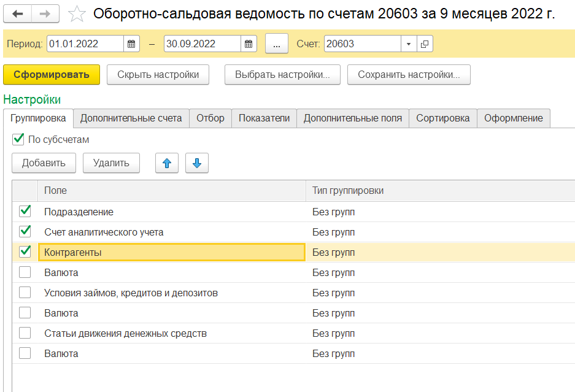
Task: Switch to the Отбор tab
Action: (210, 118)
